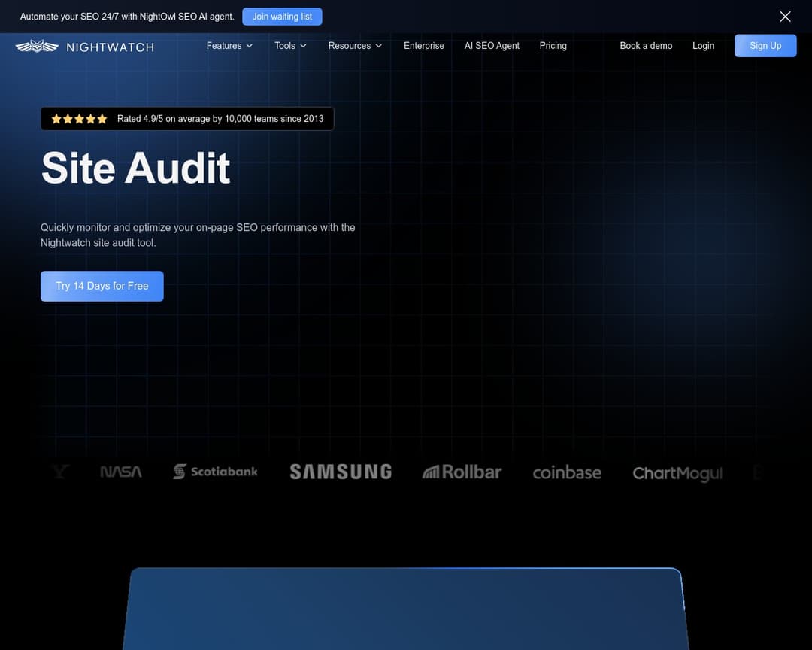
Task: Open the Login link
Action: tap(703, 46)
